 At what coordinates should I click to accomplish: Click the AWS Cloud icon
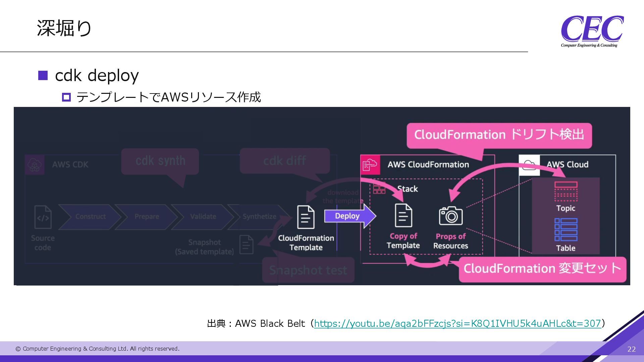click(x=529, y=165)
